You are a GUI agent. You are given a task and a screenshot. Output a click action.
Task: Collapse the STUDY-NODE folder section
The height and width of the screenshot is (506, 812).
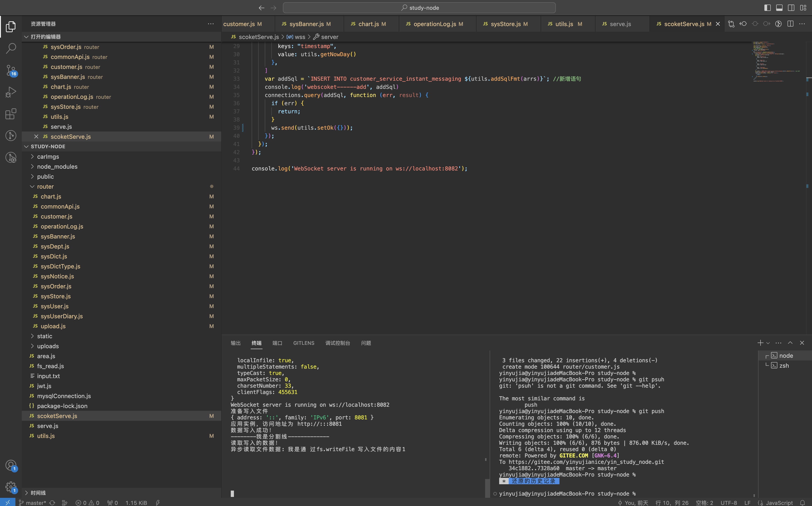(122, 147)
